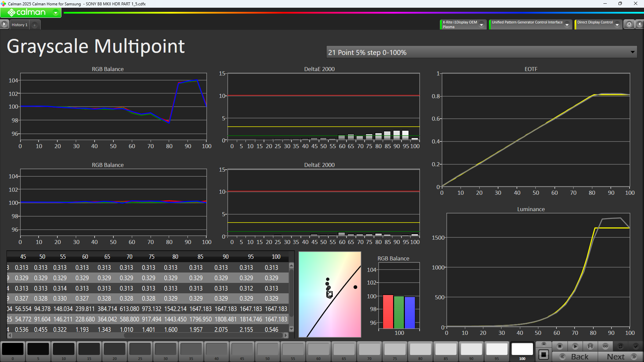Toggle the continuous read infinity icon
Image resolution: width=644 pixels, height=362 pixels.
[x=605, y=346]
